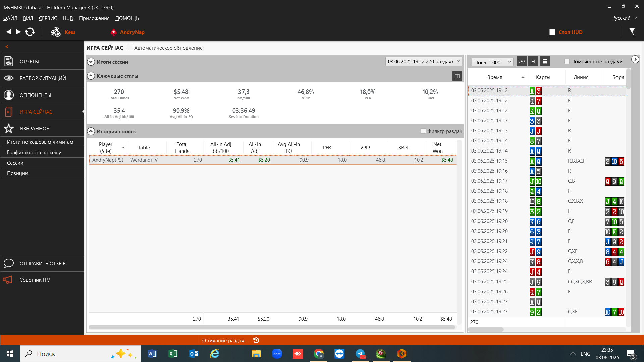Click the Opponents person icon

tap(9, 95)
